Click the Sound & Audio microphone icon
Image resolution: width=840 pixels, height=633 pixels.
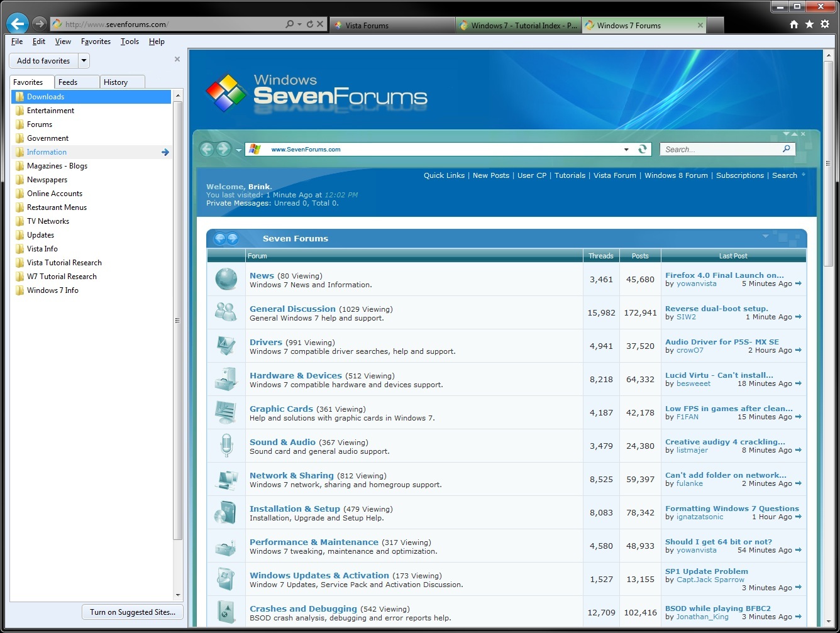tap(226, 446)
